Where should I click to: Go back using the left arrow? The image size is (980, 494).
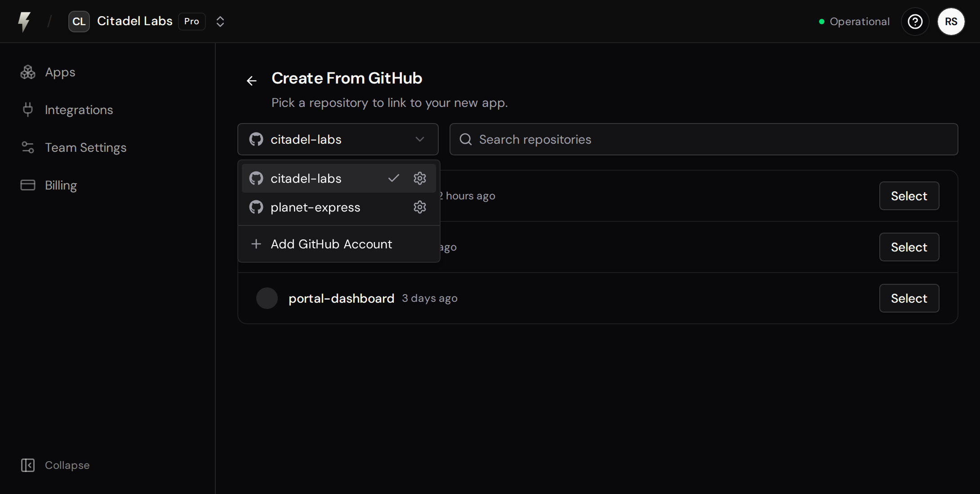(x=252, y=81)
